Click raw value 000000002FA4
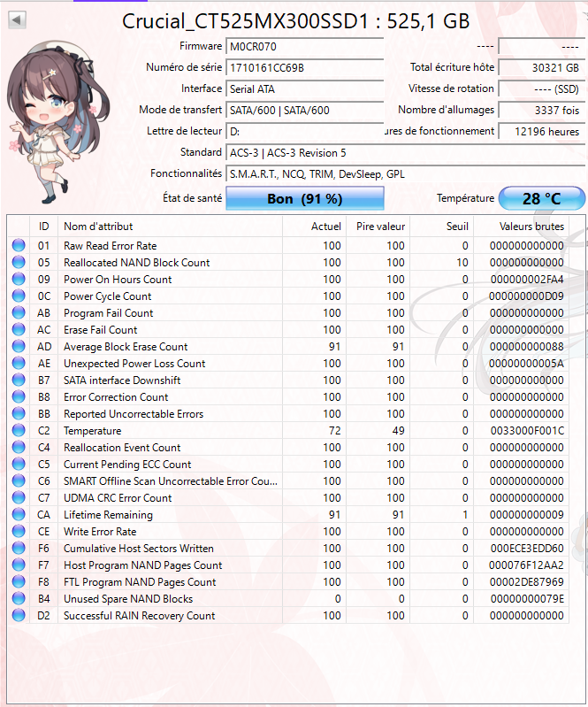Image resolution: width=588 pixels, height=707 pixels. (527, 279)
